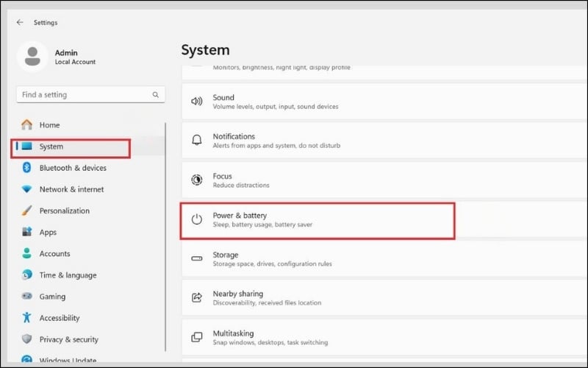This screenshot has width=588, height=368.
Task: Click the Storage drive icon
Action: pos(196,259)
